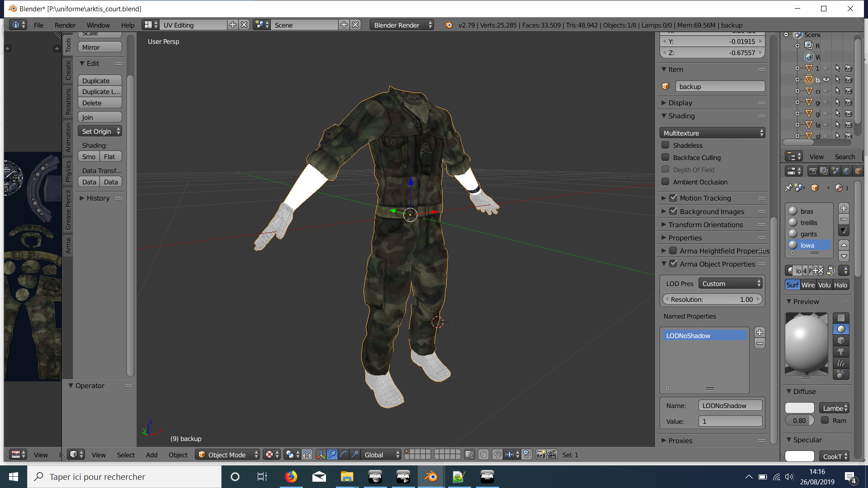868x488 pixels.
Task: Enable proportional editing circle icon
Action: click(483, 455)
